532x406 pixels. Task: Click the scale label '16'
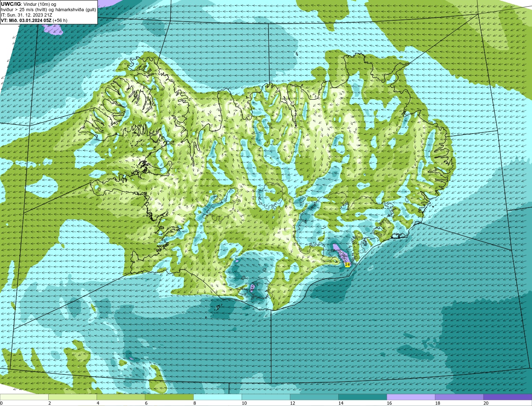[389, 403]
